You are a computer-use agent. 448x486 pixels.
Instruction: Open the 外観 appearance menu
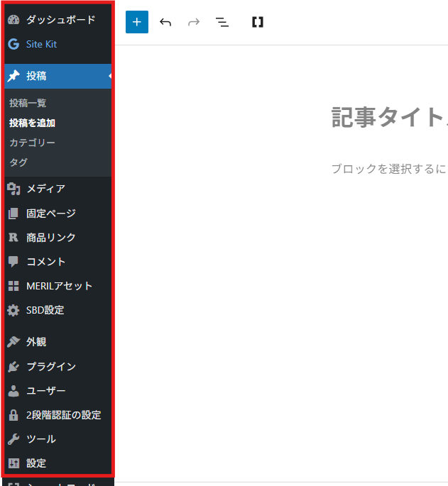click(36, 342)
